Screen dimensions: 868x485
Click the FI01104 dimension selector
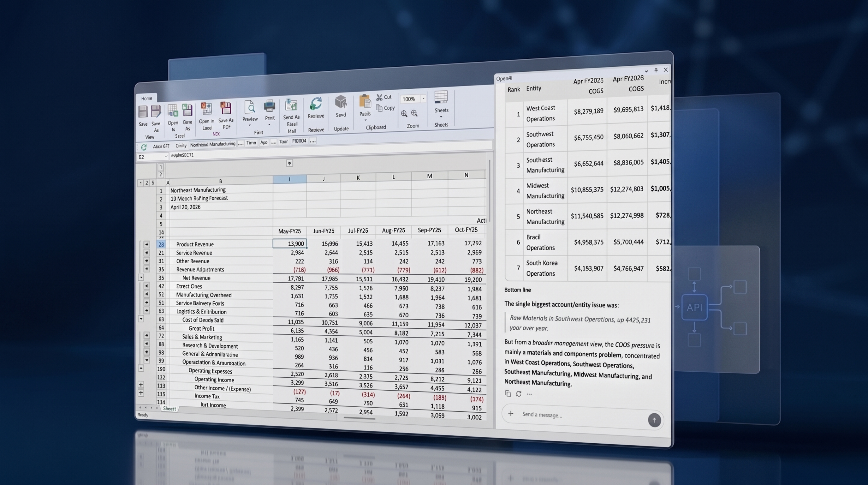pyautogui.click(x=299, y=141)
